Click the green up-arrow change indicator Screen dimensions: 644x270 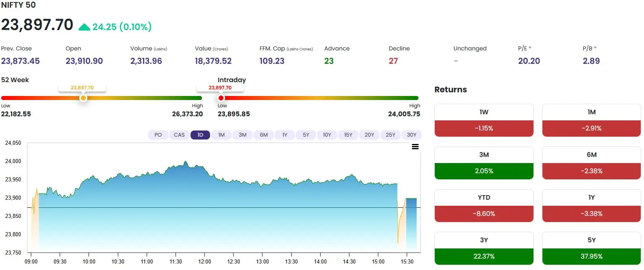pos(84,27)
